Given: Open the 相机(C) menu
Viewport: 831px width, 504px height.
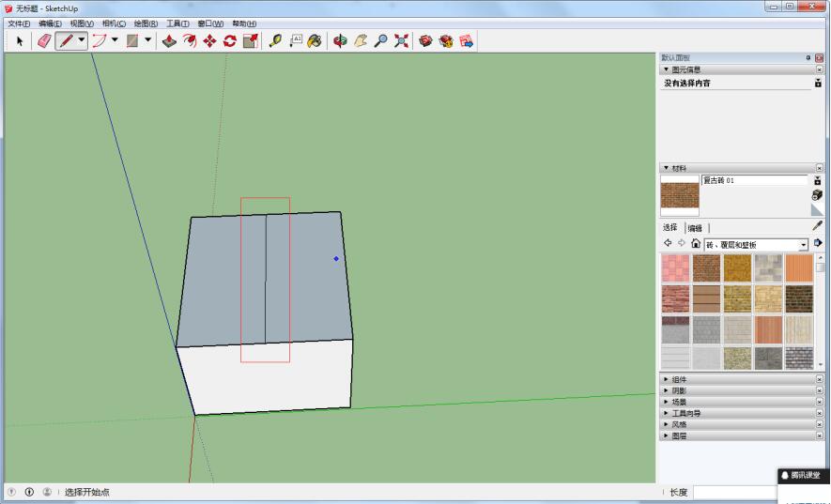Looking at the screenshot, I should pyautogui.click(x=114, y=23).
